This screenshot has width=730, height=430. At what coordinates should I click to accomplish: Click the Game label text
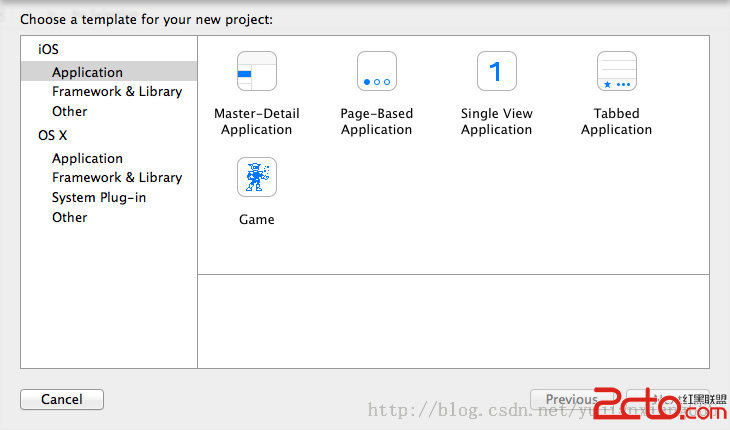click(257, 220)
